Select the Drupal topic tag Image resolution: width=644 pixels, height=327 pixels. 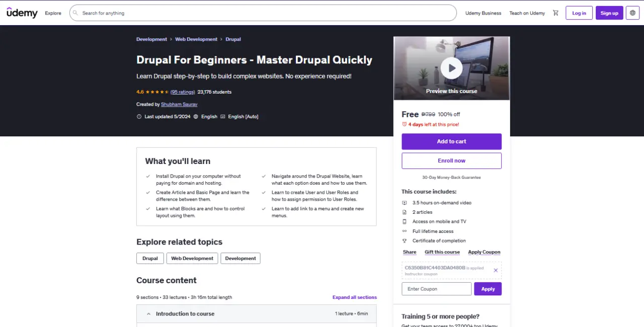150,259
